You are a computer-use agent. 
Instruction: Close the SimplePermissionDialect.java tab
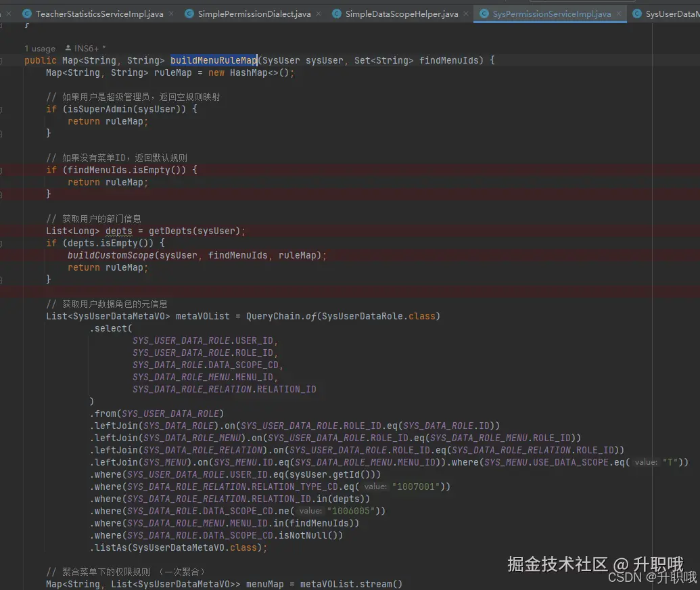click(319, 14)
